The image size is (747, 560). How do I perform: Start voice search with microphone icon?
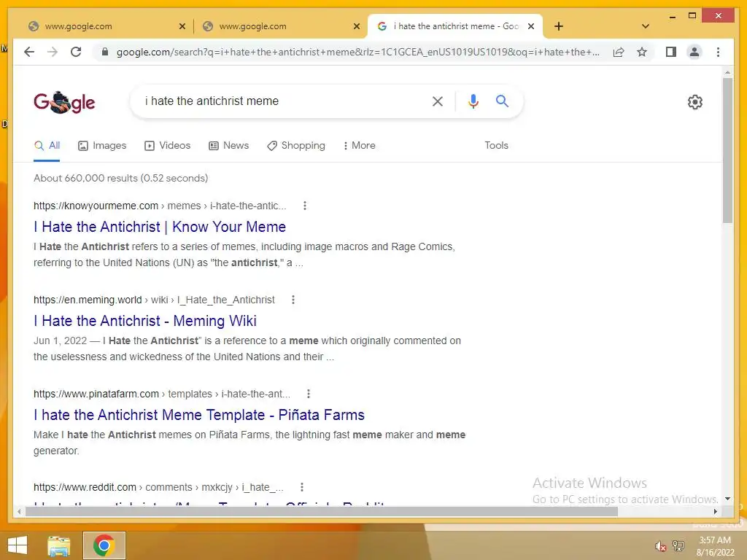[473, 101]
